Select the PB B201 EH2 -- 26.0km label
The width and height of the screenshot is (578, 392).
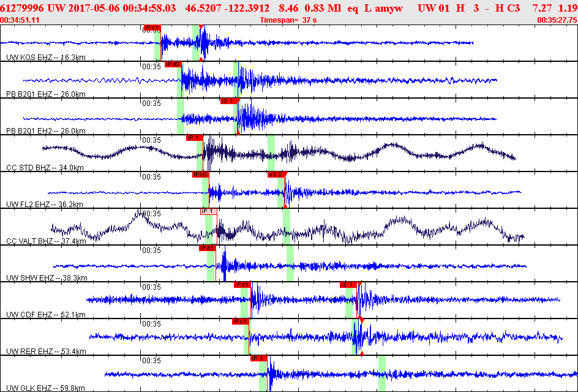46,131
